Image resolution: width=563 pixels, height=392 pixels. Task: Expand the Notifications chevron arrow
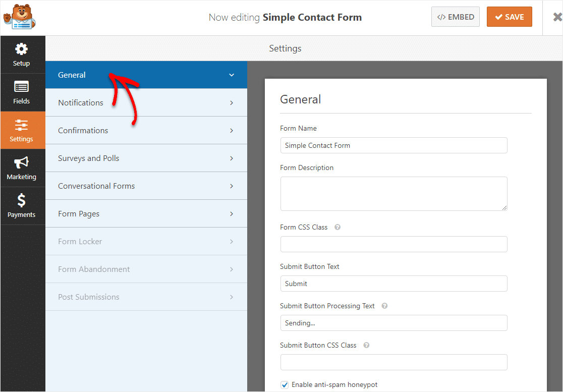coord(232,103)
